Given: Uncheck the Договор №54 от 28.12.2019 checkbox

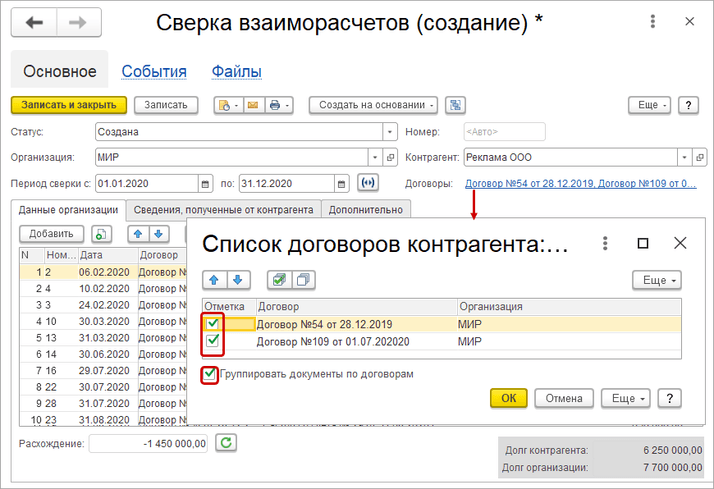Looking at the screenshot, I should (213, 324).
